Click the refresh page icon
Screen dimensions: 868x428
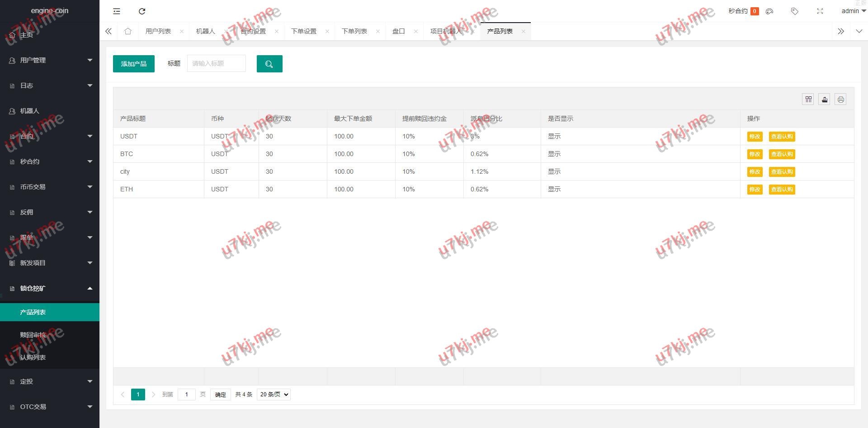(x=142, y=11)
